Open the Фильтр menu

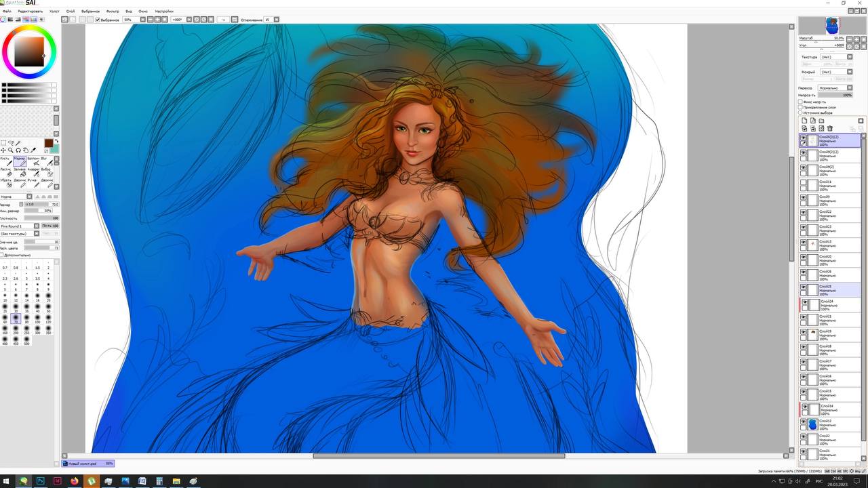point(113,12)
